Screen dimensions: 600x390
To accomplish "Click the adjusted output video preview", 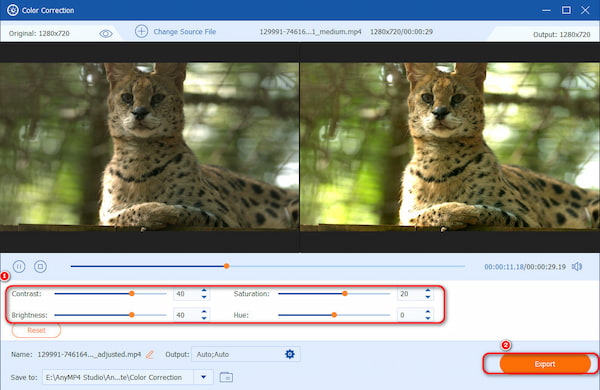I will coord(450,147).
